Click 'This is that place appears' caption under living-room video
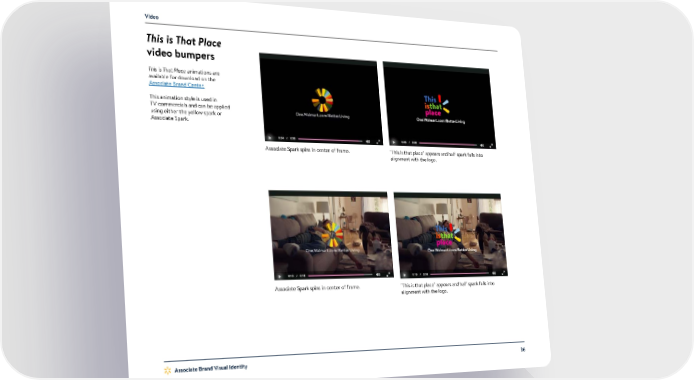 (448, 288)
